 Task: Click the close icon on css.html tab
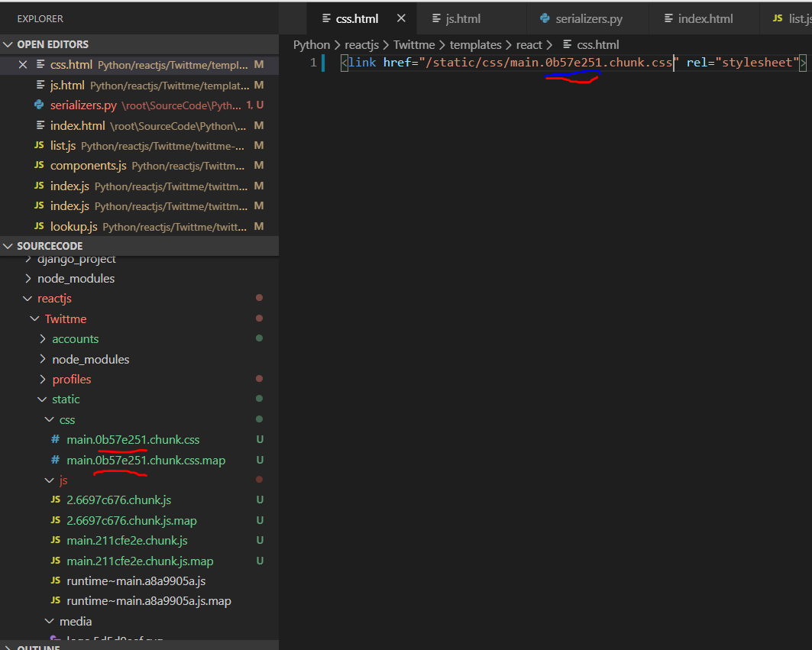coord(401,18)
